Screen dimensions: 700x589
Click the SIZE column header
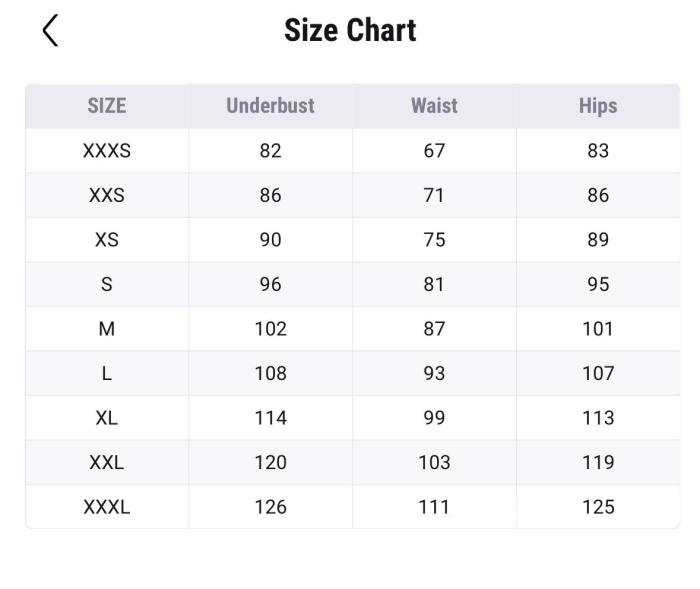point(107,106)
